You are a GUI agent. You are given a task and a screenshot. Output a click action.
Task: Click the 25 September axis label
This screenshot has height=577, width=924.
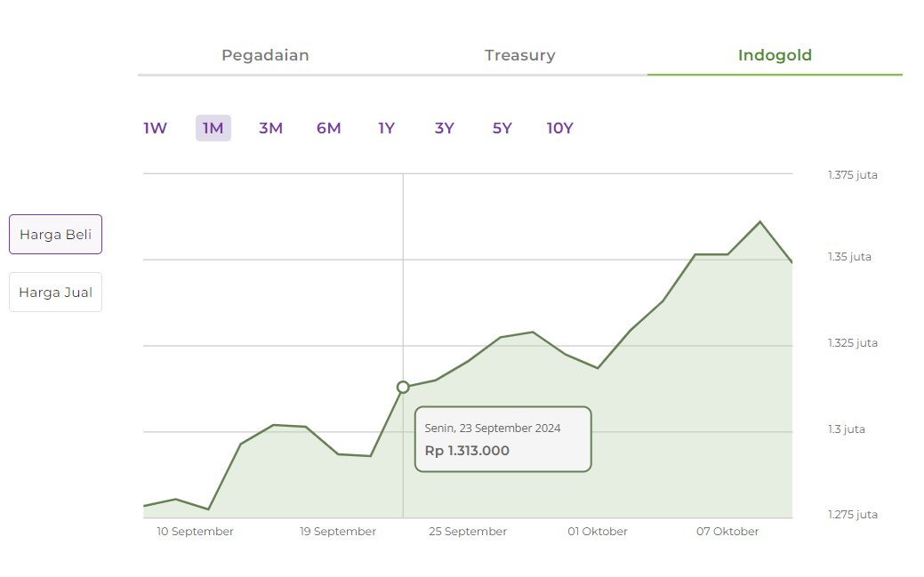[468, 532]
